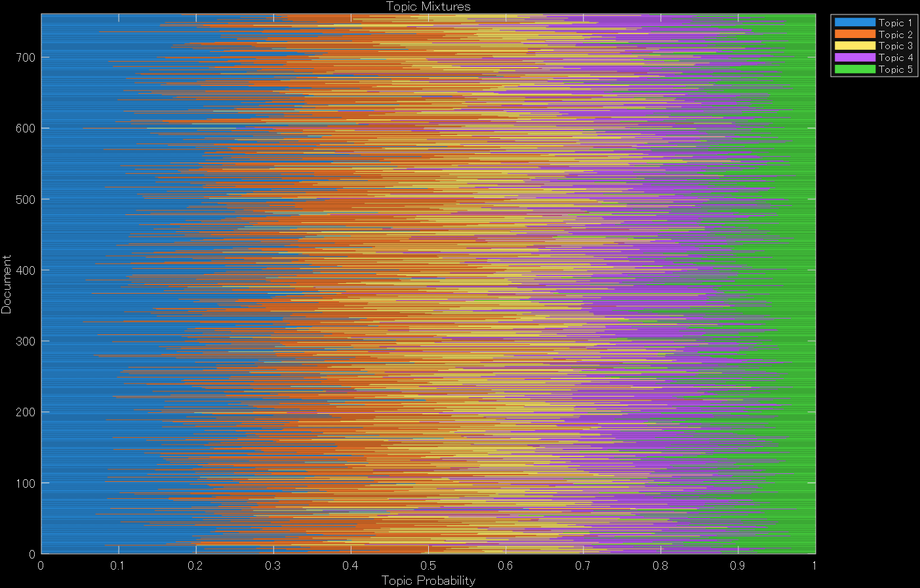Click the 0.7 x-axis tick label
The height and width of the screenshot is (588, 920).
(x=583, y=566)
